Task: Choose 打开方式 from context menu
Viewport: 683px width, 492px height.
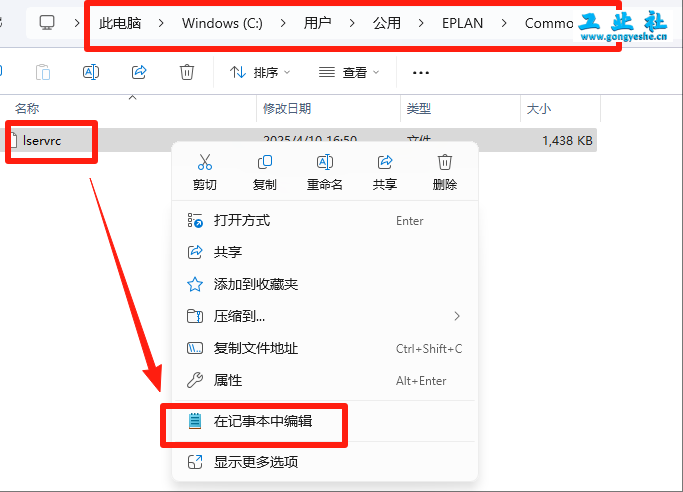Action: (325, 220)
